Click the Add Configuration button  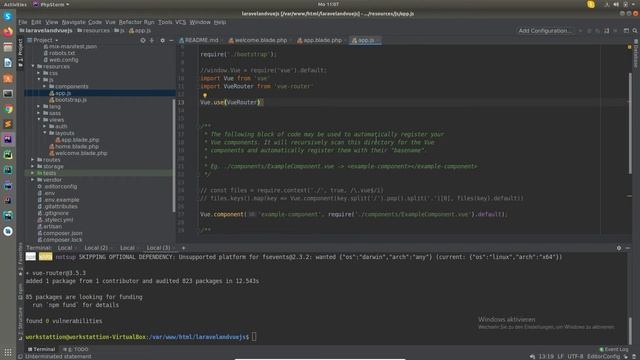tap(544, 31)
